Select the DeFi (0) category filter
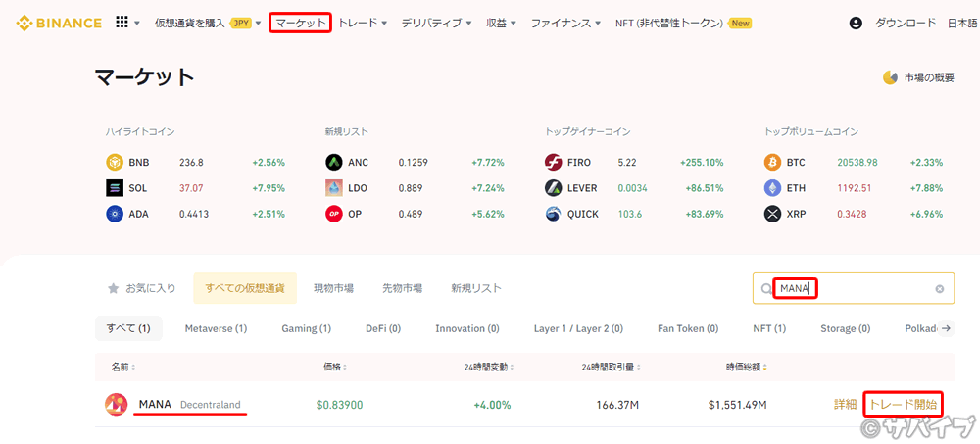 383,328
